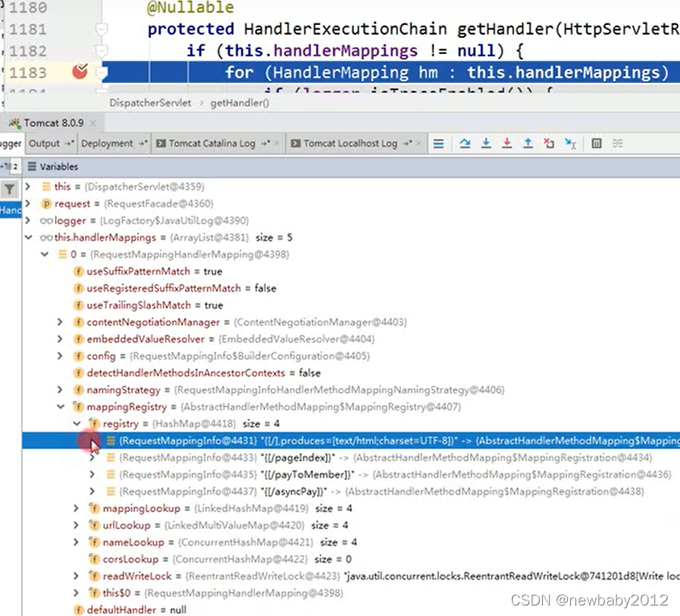Screen dimensions: 680x616
Task: Expand the contentNegotiationManager field
Action: pos(60,322)
